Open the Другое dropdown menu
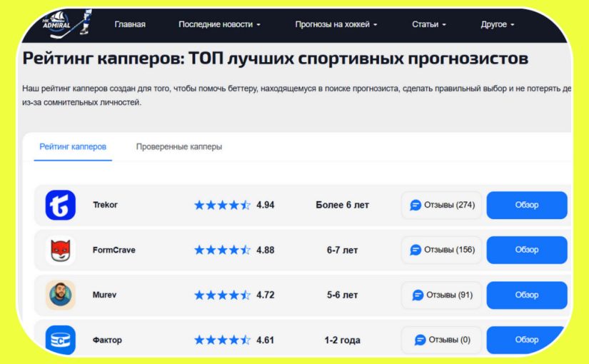589x364 pixels. [498, 24]
